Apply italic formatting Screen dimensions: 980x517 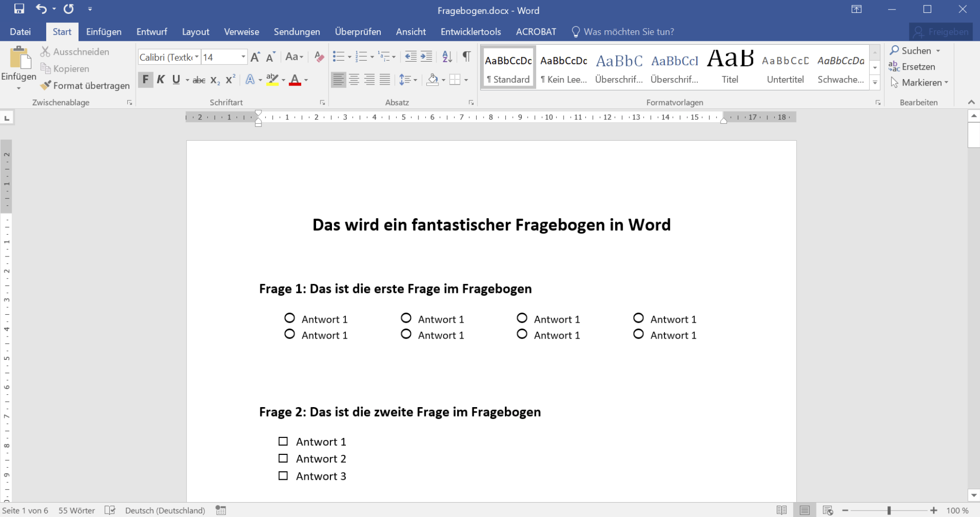[x=160, y=79]
